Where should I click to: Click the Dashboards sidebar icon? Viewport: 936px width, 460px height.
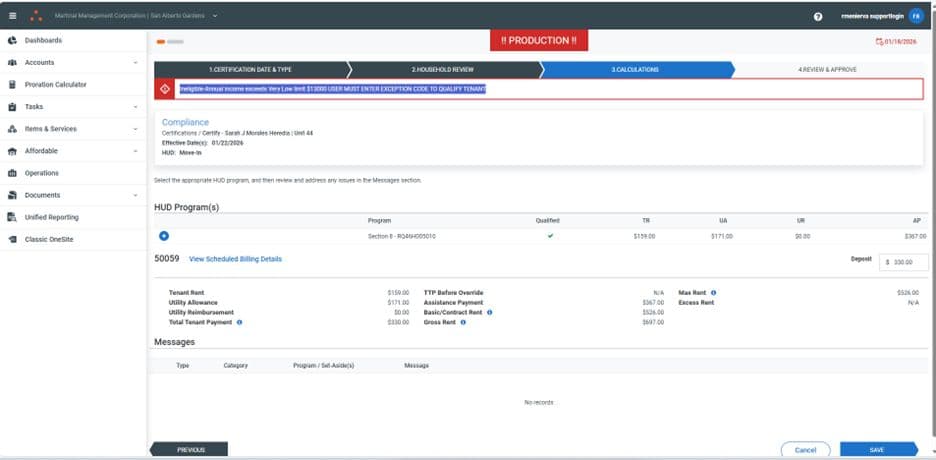(12, 41)
